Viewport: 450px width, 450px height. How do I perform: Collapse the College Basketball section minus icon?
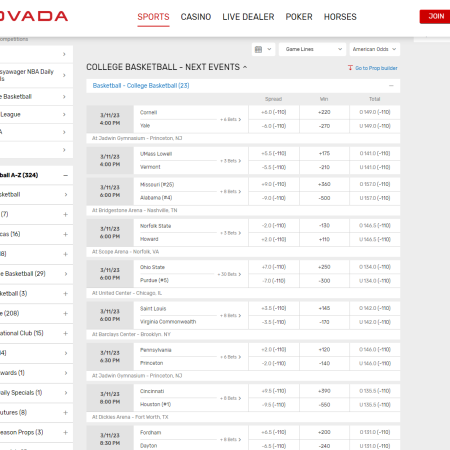391,86
